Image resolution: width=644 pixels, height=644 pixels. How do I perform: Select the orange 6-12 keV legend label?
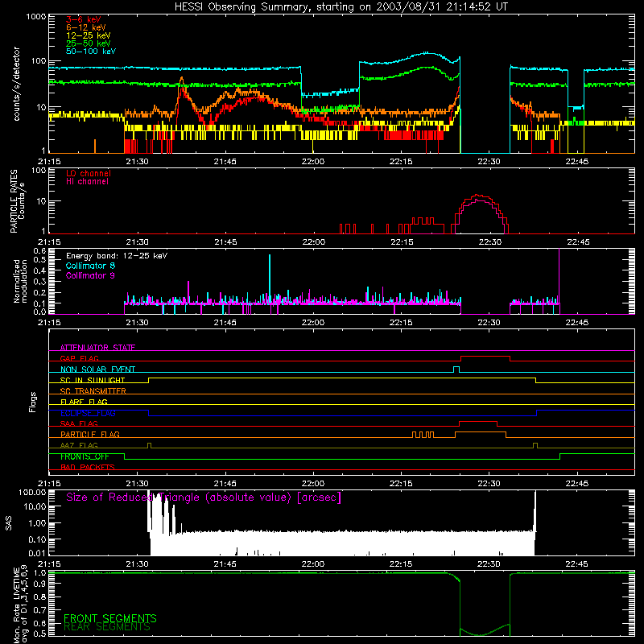[86, 27]
